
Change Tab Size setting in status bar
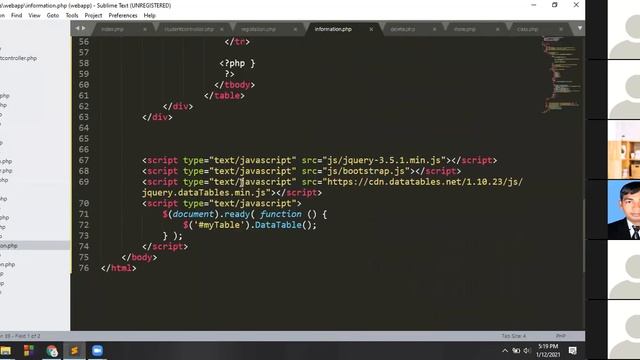click(x=513, y=336)
